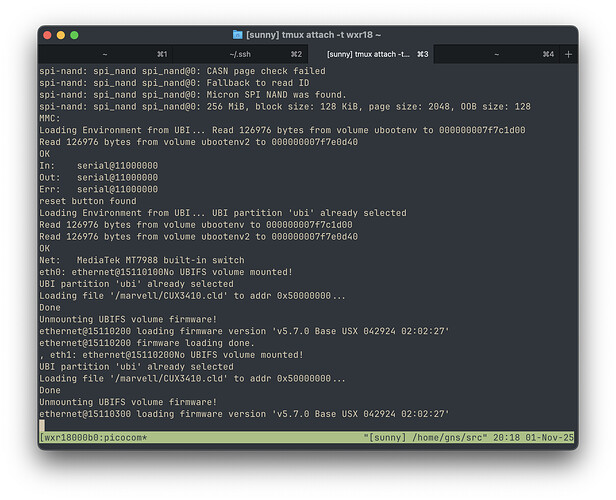
Task: Click the tmux window name wxr18000b0:picocom*
Action: click(x=94, y=438)
